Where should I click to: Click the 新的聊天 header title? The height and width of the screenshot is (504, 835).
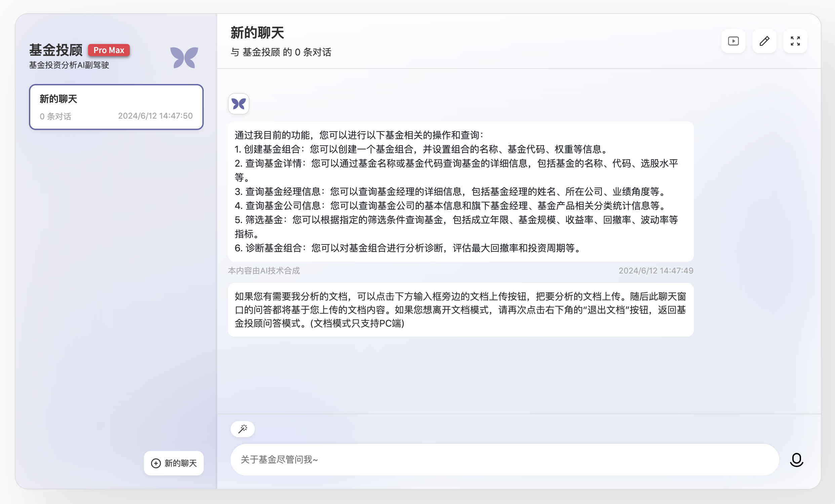[x=257, y=33]
